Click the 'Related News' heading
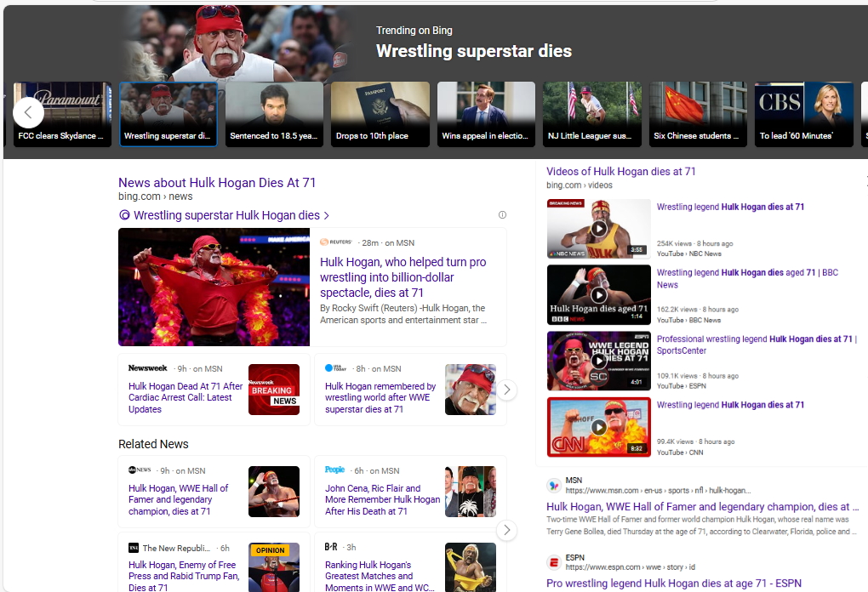This screenshot has height=592, width=868. [x=153, y=444]
